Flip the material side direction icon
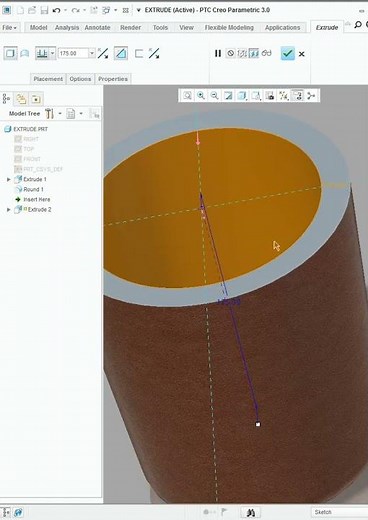 154,53
